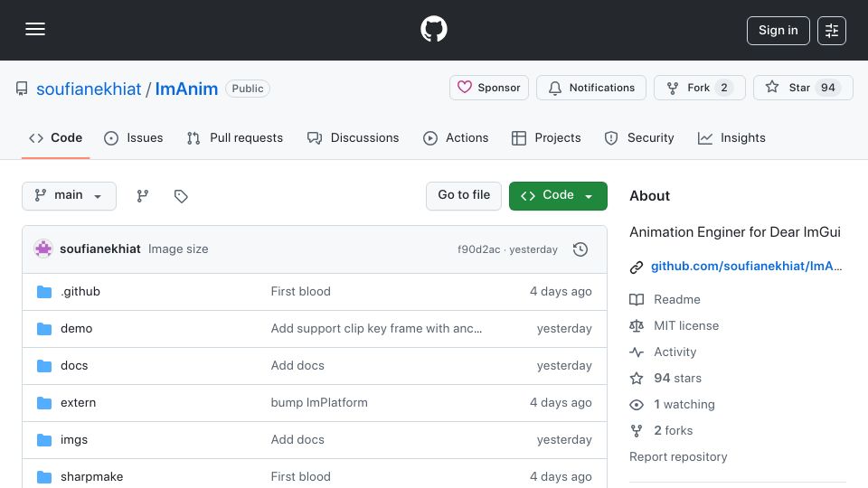
Task: Jump to the Readme section
Action: click(x=677, y=299)
